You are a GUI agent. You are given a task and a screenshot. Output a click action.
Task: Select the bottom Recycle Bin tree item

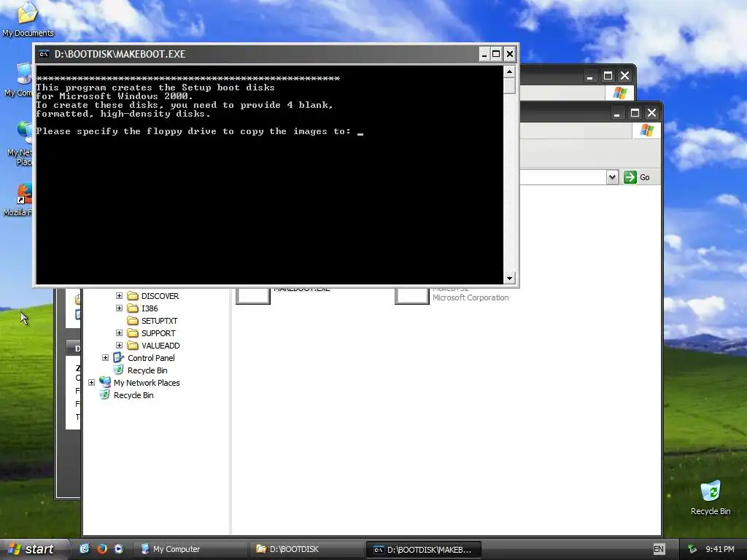[x=127, y=395]
